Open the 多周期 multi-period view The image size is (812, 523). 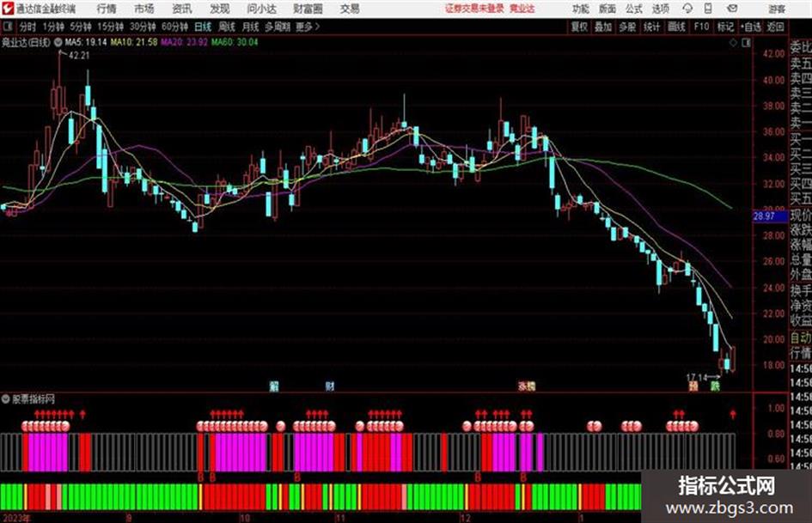click(278, 27)
